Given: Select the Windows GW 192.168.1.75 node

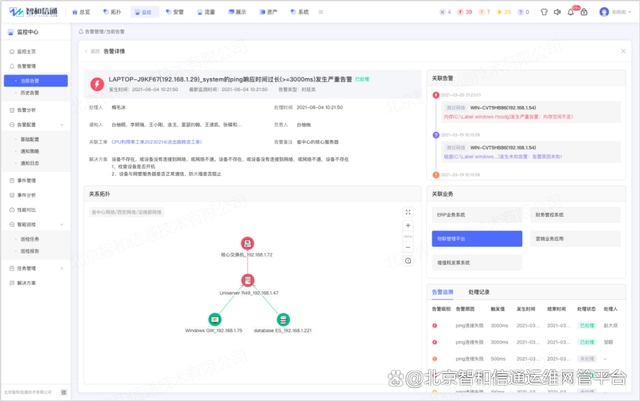Looking at the screenshot, I should coord(215,319).
